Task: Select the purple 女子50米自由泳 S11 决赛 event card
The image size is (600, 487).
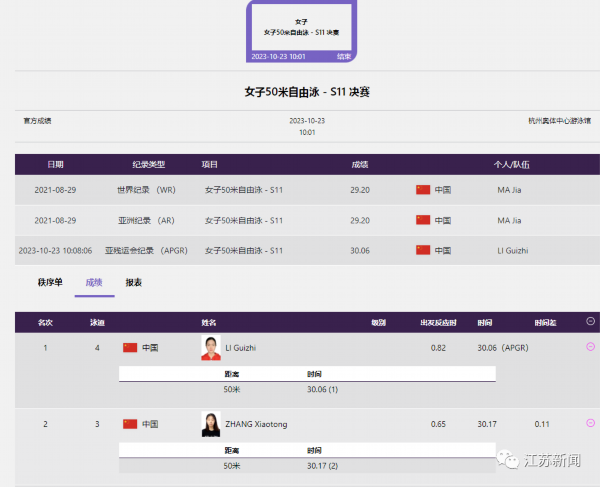Action: coord(301,32)
